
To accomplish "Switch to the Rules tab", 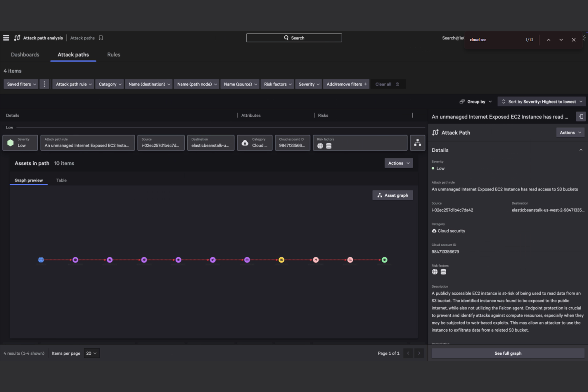I will [113, 54].
